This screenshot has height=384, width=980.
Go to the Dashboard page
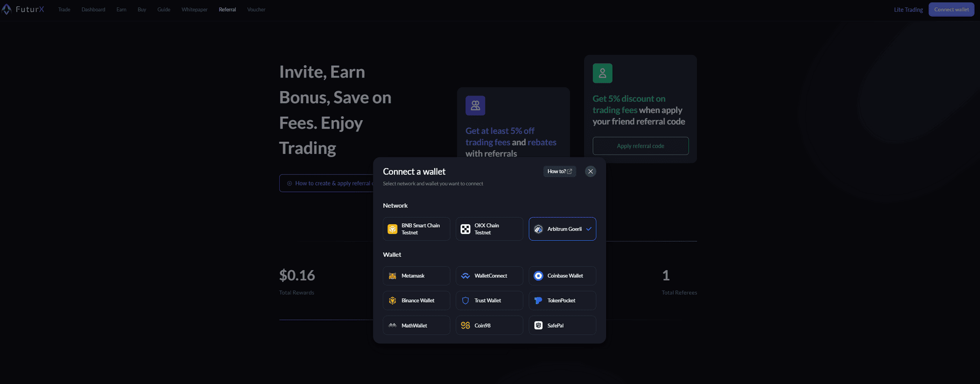93,9
